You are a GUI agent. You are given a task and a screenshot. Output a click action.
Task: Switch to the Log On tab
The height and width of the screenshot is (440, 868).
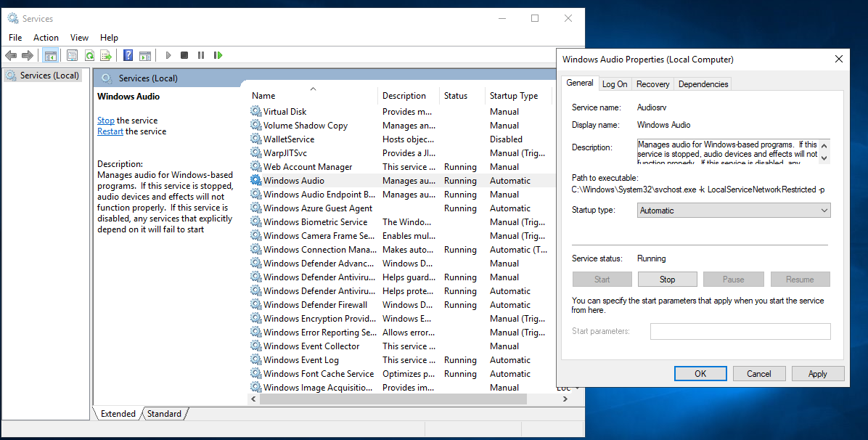pos(615,84)
